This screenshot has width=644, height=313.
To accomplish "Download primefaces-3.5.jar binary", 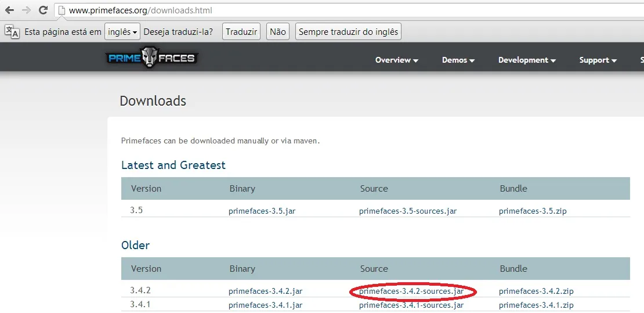I will pyautogui.click(x=262, y=211).
